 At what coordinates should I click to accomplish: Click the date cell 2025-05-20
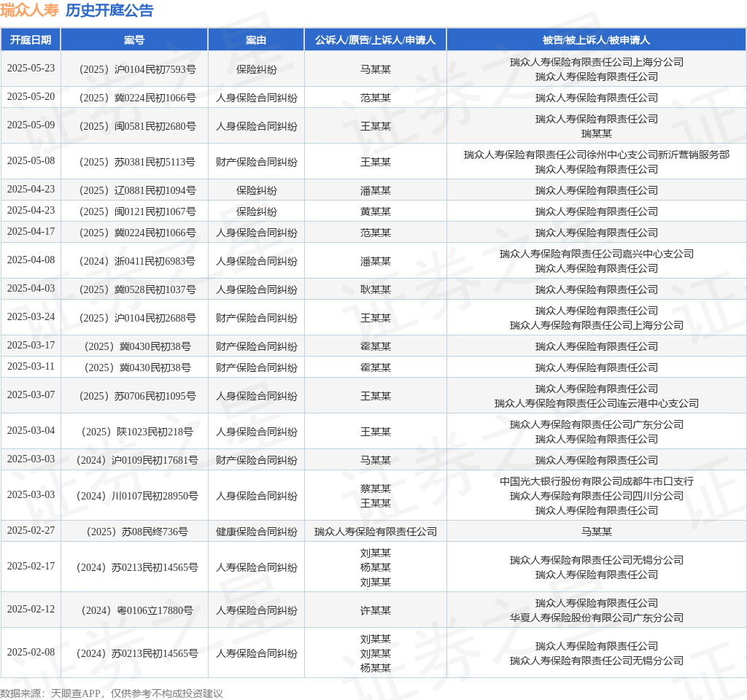[x=31, y=97]
